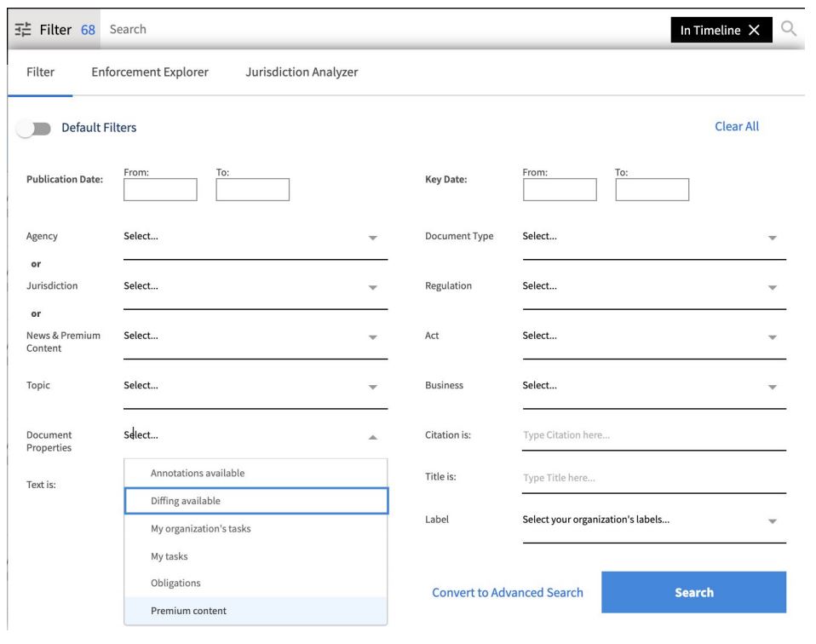Expand the Regulation dropdown arrow
The height and width of the screenshot is (644, 816).
[x=773, y=287]
